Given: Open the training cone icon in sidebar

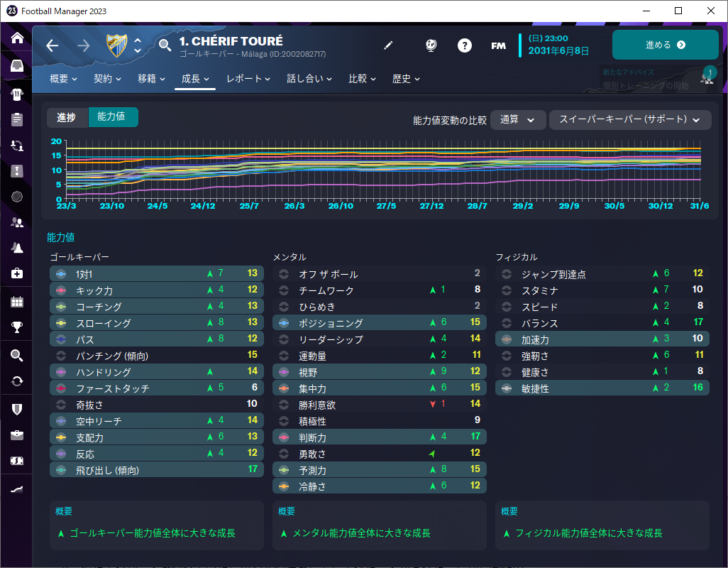Looking at the screenshot, I should [17, 248].
